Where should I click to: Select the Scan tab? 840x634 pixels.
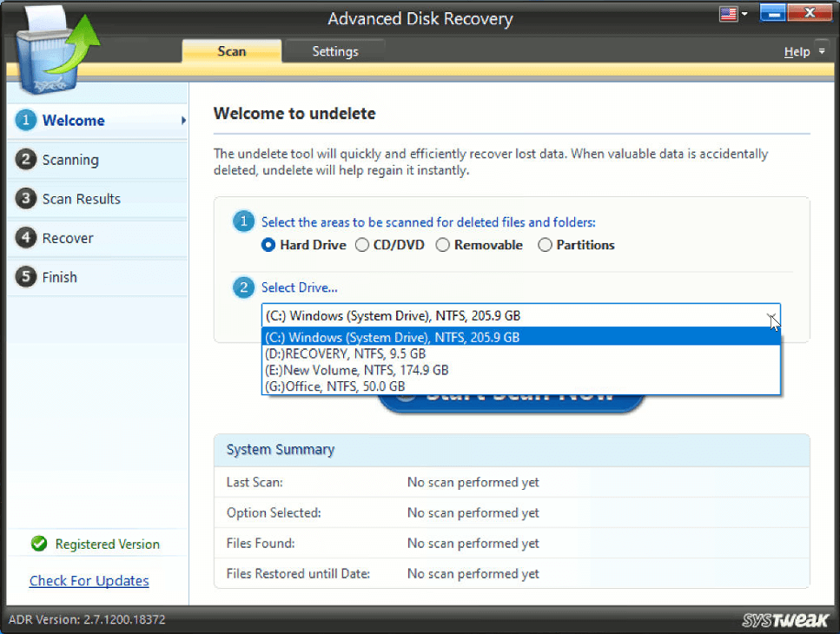(231, 51)
